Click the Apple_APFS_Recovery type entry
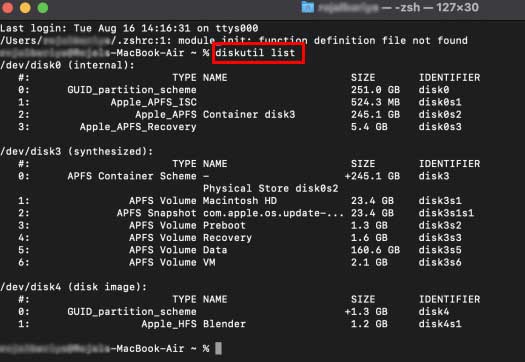This screenshot has height=362, width=525. [x=138, y=127]
